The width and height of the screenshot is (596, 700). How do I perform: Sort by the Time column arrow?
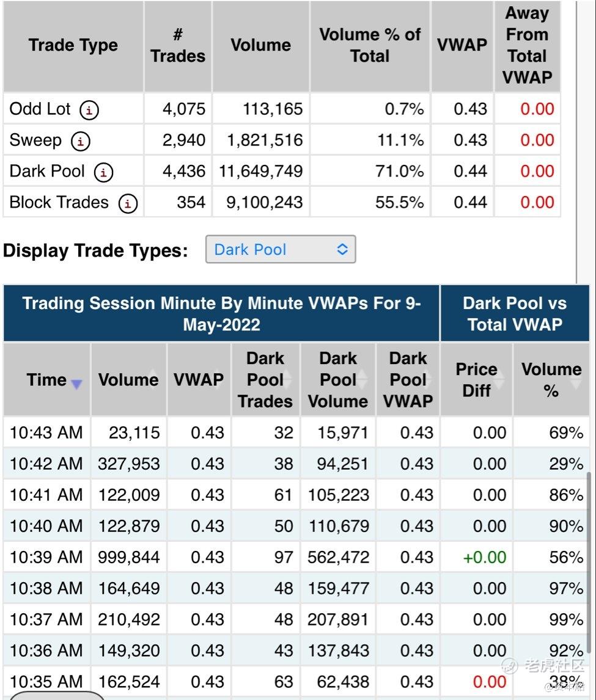76,384
